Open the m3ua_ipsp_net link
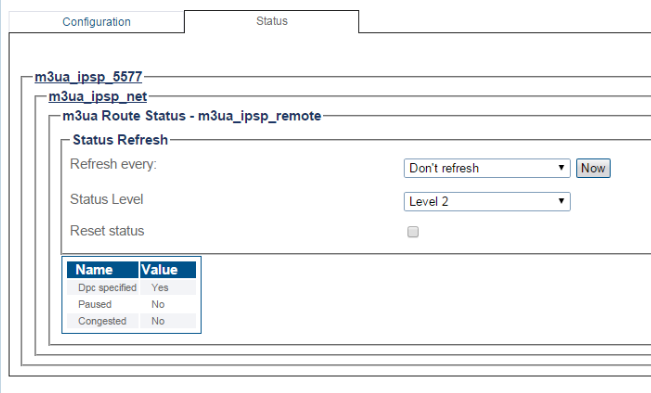The image size is (651, 393). (x=98, y=96)
